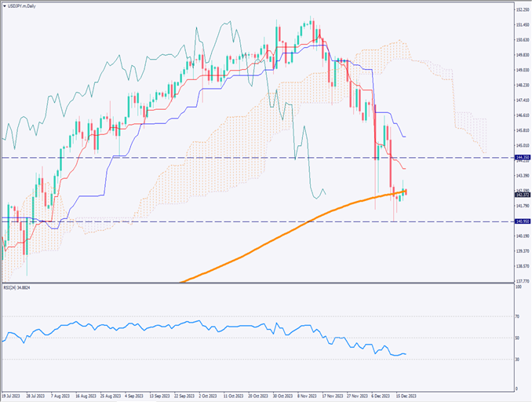Viewport: 532px width, 402px height.
Task: Select the 140.950 price level tag
Action: 521,221
